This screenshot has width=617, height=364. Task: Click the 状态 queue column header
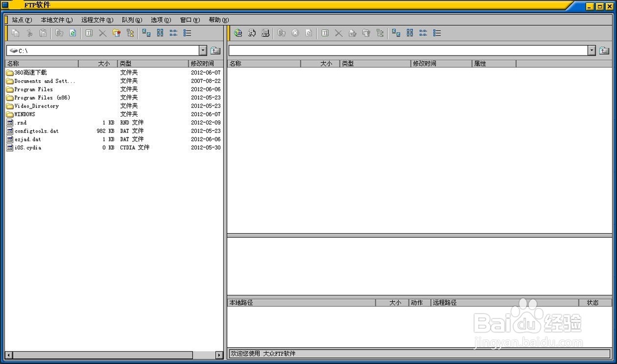click(x=595, y=302)
